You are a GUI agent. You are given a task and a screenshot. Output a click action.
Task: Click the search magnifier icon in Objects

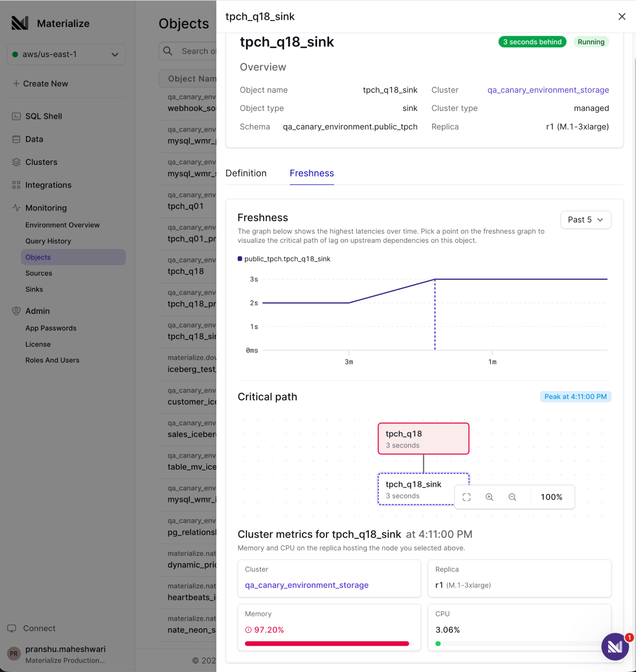tap(168, 51)
